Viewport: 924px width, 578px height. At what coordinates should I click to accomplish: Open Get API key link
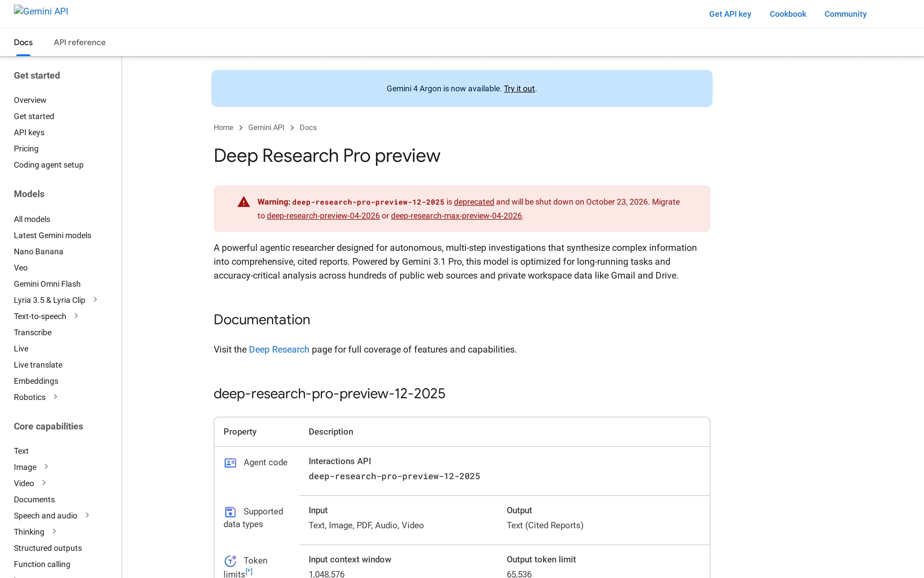pyautogui.click(x=730, y=14)
